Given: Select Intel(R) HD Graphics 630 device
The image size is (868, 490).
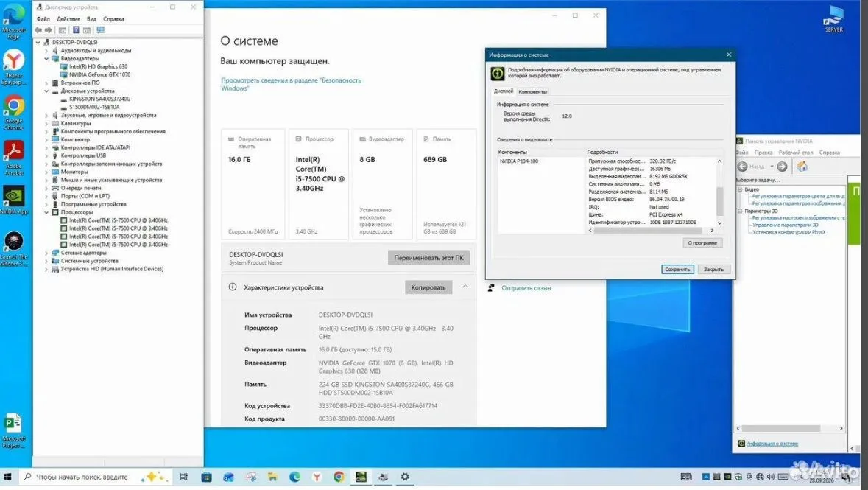Looking at the screenshot, I should 98,66.
